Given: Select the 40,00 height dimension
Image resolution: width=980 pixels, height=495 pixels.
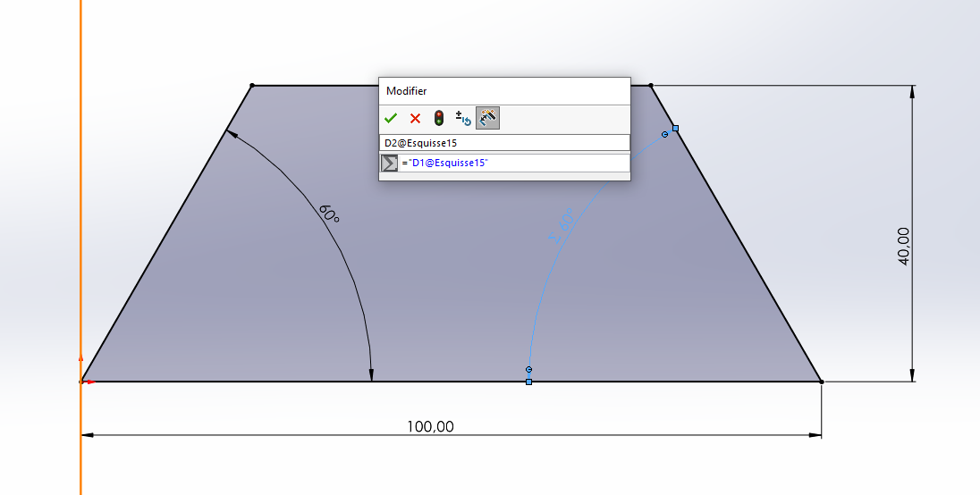Looking at the screenshot, I should (904, 246).
